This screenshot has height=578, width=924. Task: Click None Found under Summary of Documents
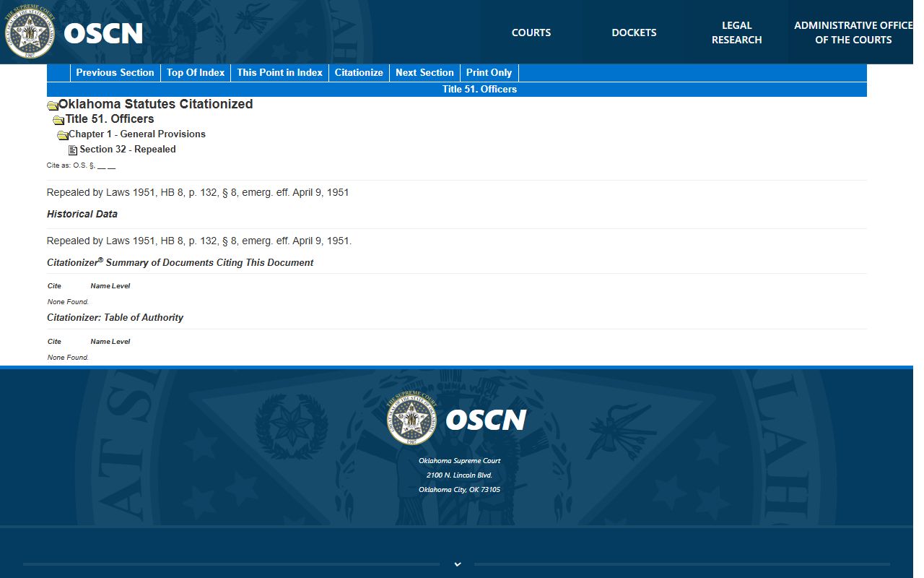point(68,302)
